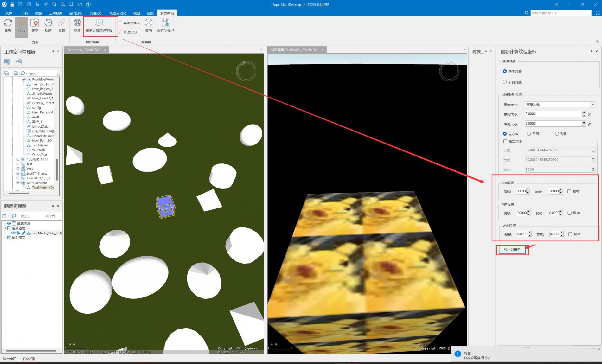
Task: Click 重新计算纹理坐标 ribbon icon
Action: pos(99,23)
